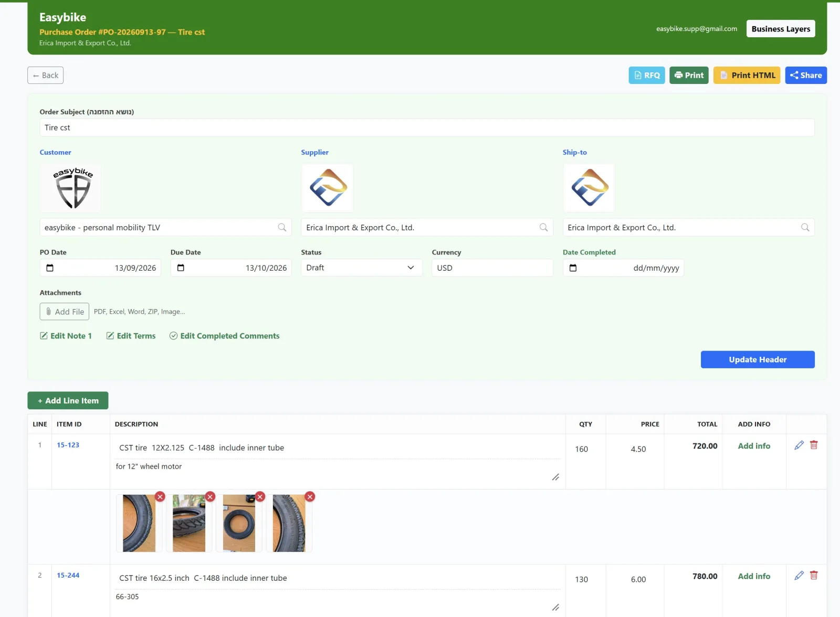840x617 pixels.
Task: Remove the fourth tire thumbnail image
Action: (310, 496)
